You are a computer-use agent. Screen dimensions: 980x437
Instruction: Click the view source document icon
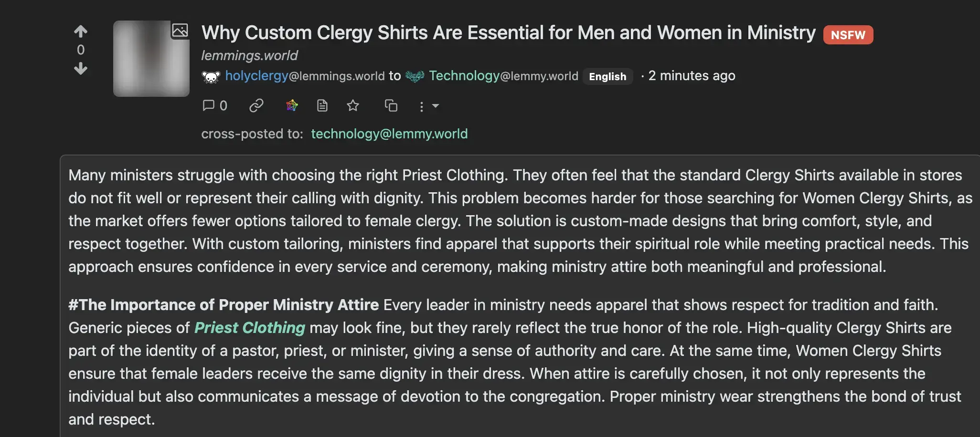coord(322,105)
